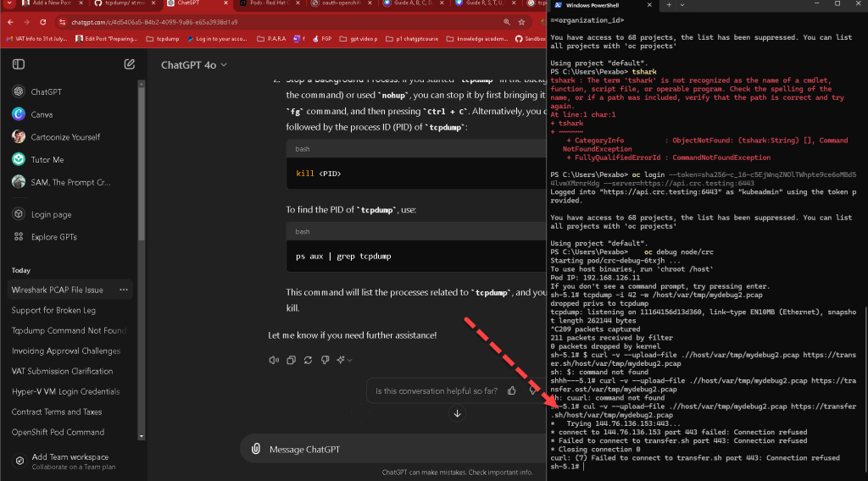Click the browser address bar URL
Image resolution: width=868 pixels, height=481 pixels.
154,22
